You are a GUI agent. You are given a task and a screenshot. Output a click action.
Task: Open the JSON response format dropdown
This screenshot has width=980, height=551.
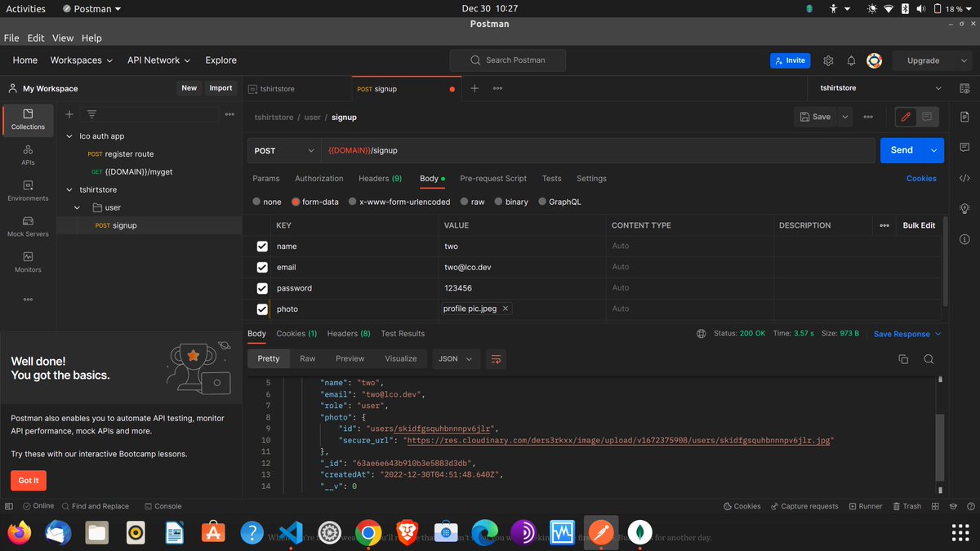[456, 358]
